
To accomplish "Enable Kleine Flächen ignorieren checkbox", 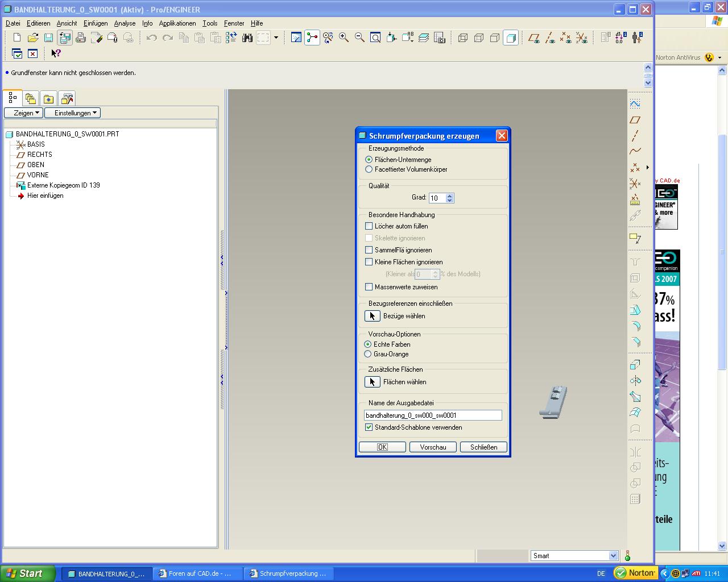I will pos(369,262).
